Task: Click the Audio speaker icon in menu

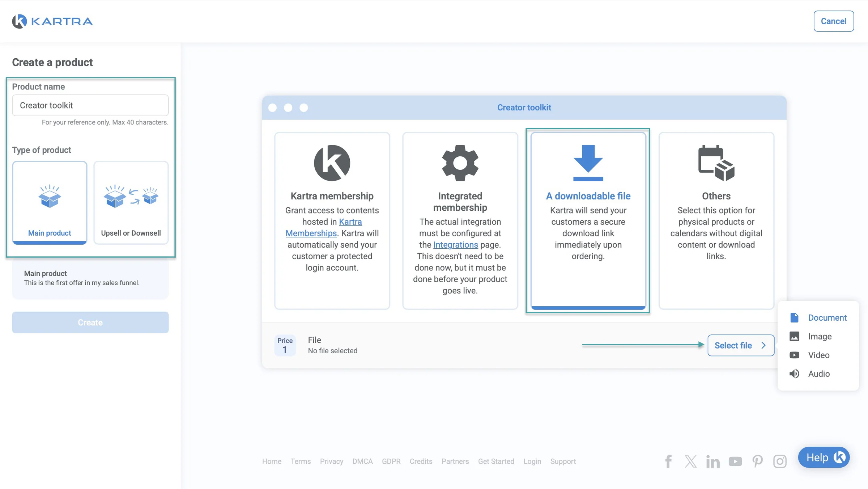Action: coord(794,374)
